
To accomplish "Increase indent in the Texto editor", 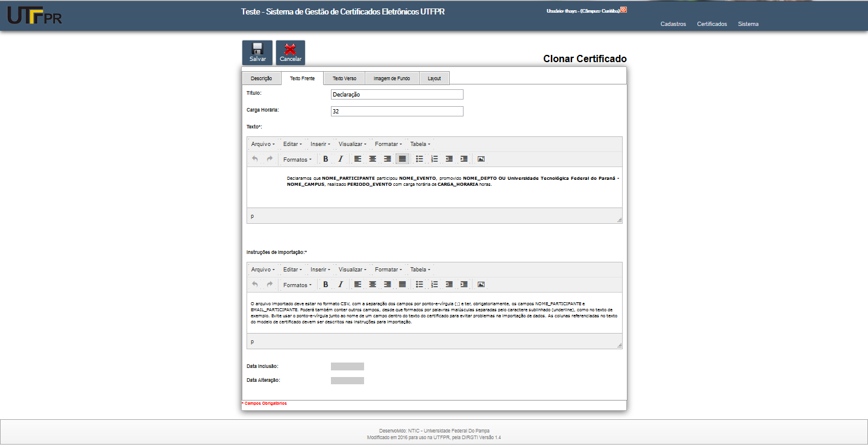I will coord(464,159).
